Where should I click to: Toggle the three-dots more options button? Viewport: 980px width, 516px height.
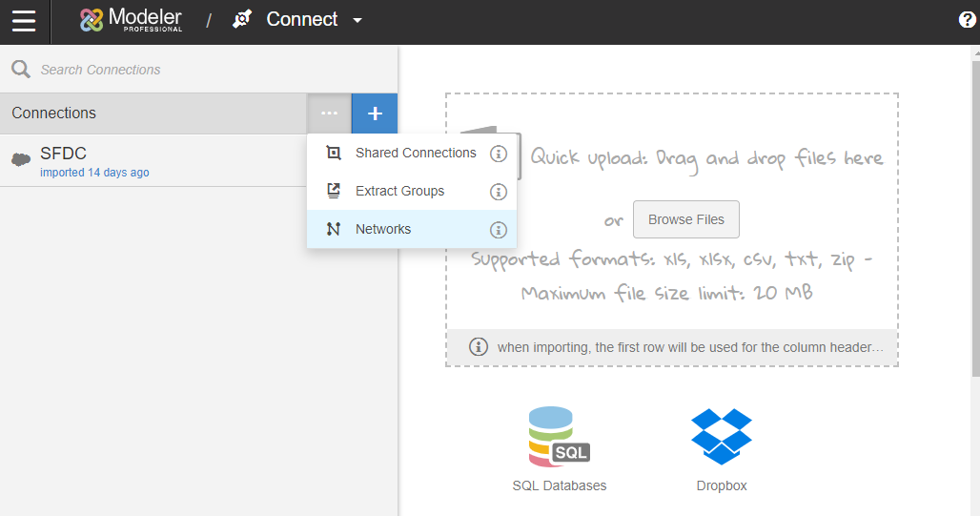point(329,114)
